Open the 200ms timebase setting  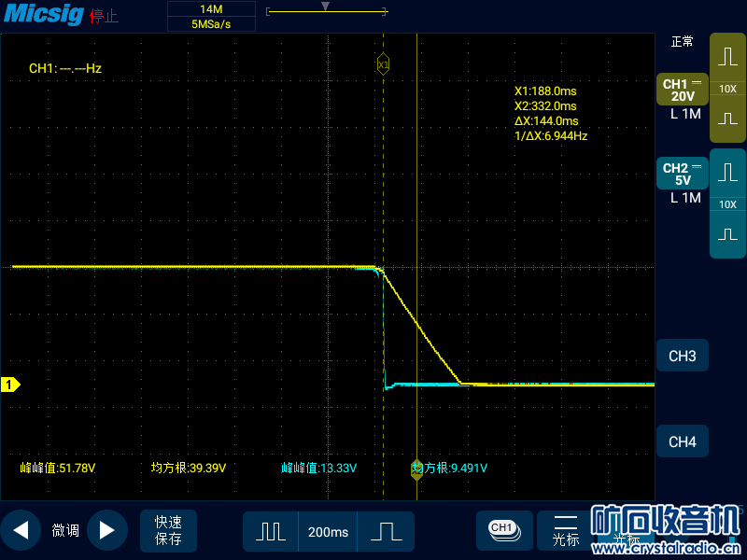pyautogui.click(x=328, y=531)
